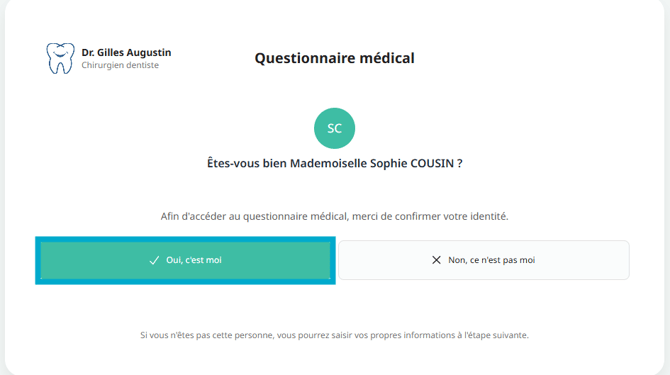The width and height of the screenshot is (670, 375).
Task: Click "confirmer votre identité" in the instruction line
Action: (452, 217)
